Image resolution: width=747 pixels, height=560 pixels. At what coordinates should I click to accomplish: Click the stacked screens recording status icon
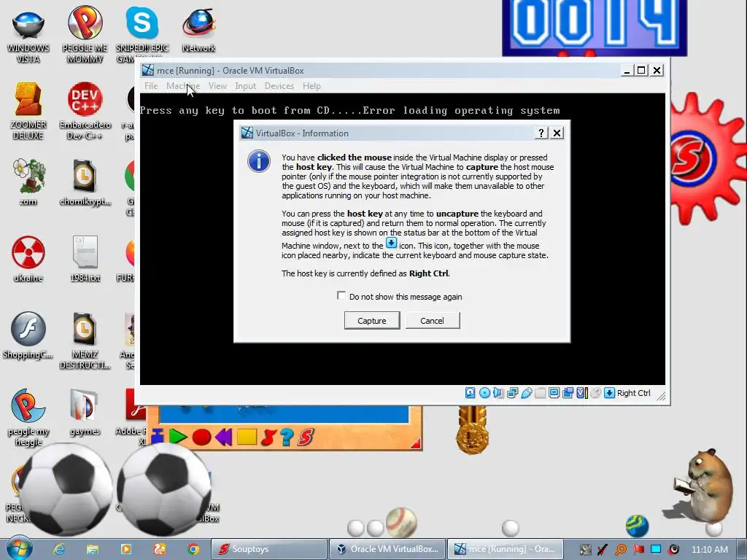568,393
